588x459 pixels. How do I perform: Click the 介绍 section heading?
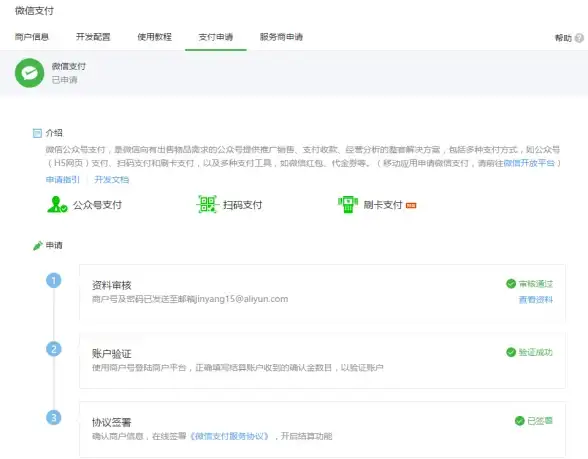click(x=54, y=133)
